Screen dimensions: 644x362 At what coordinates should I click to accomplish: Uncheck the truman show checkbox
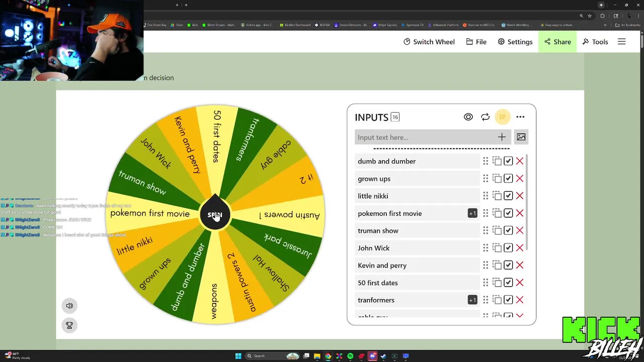click(x=508, y=230)
